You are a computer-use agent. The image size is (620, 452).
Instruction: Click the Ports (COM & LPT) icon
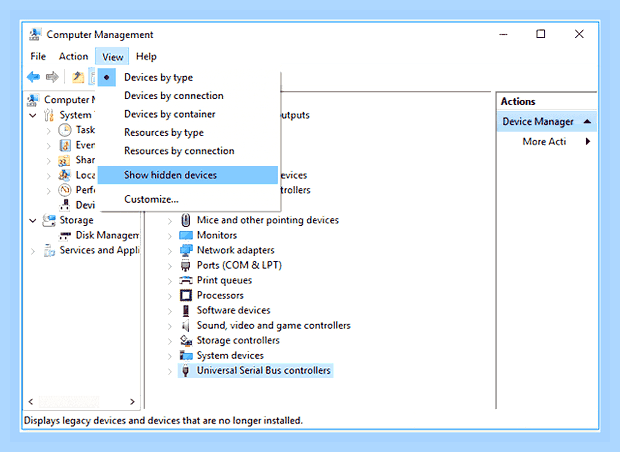pyautogui.click(x=185, y=265)
